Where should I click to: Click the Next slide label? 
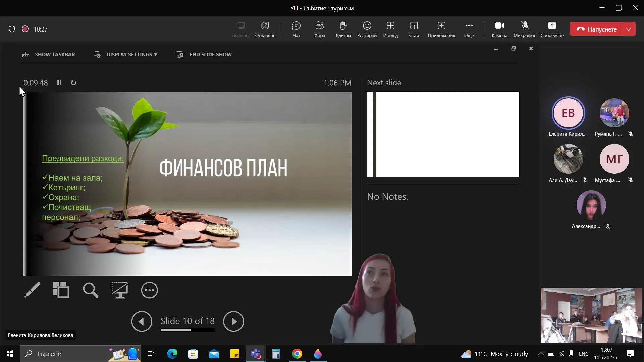384,83
